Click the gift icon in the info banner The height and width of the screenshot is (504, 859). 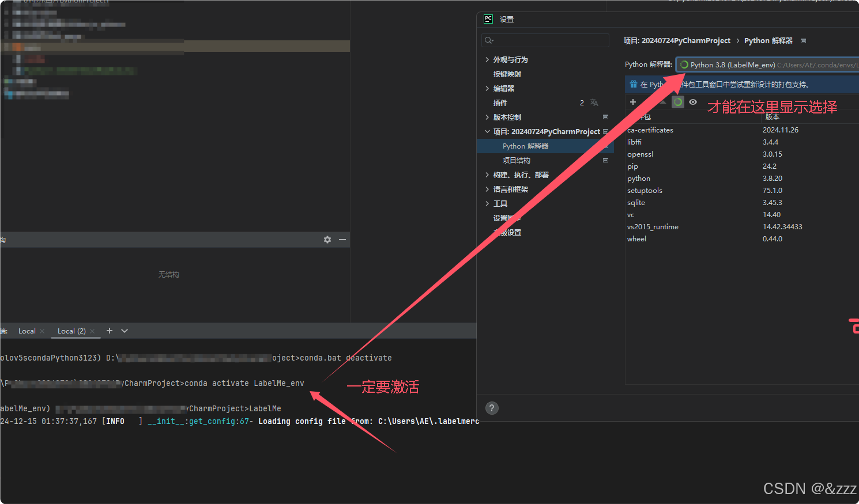634,84
